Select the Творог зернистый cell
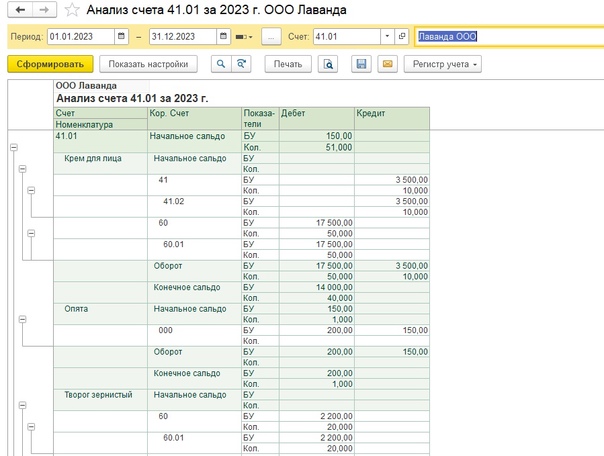This screenshot has height=456, width=604. pos(101,400)
